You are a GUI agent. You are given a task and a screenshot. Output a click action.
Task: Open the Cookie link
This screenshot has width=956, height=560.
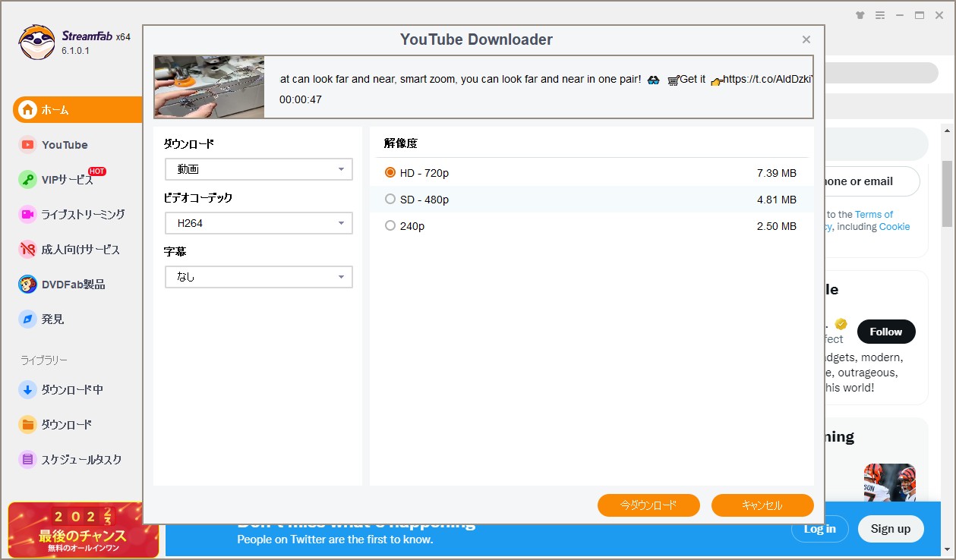[894, 227]
